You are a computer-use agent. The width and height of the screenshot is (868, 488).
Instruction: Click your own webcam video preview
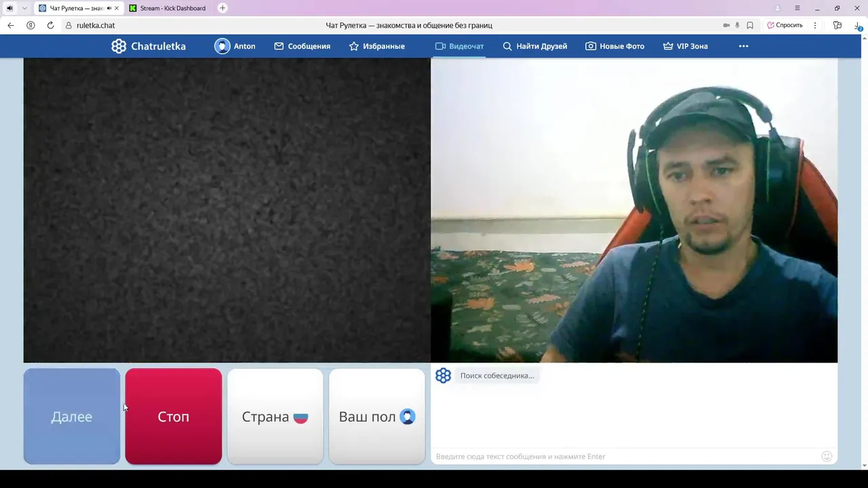(634, 210)
